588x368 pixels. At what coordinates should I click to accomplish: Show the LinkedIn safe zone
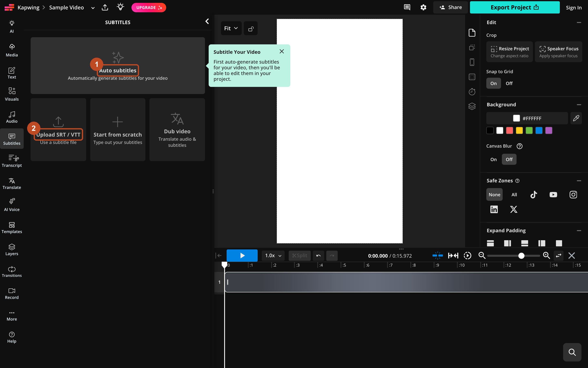494,209
